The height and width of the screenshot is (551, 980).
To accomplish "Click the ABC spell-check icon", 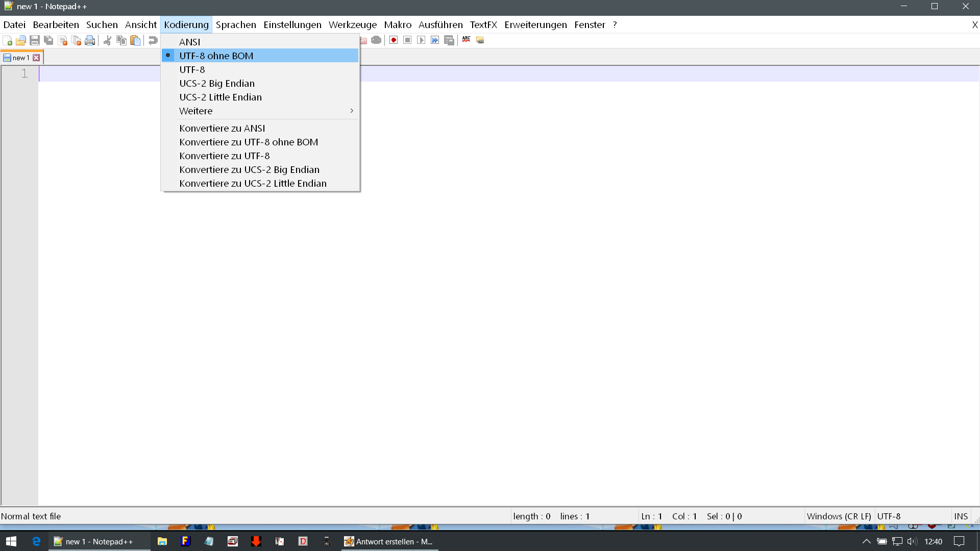I will 466,39.
